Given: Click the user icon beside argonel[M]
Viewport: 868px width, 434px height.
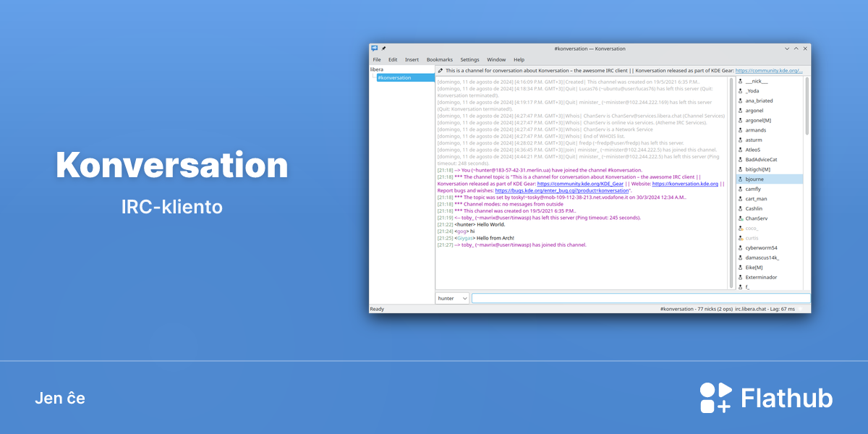Looking at the screenshot, I should coord(740,120).
